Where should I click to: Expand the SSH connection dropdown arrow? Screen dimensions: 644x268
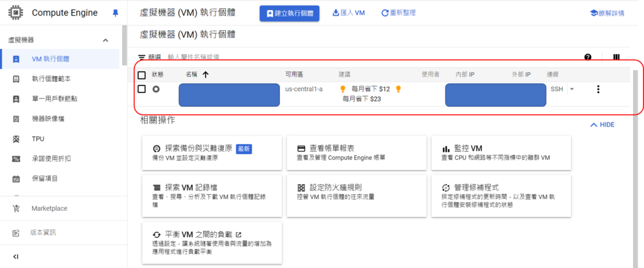point(572,89)
